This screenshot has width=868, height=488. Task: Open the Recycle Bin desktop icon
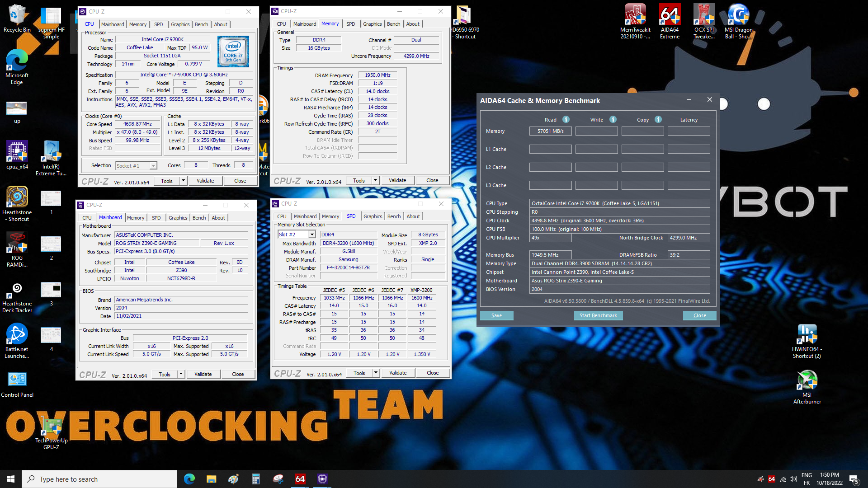pyautogui.click(x=17, y=18)
